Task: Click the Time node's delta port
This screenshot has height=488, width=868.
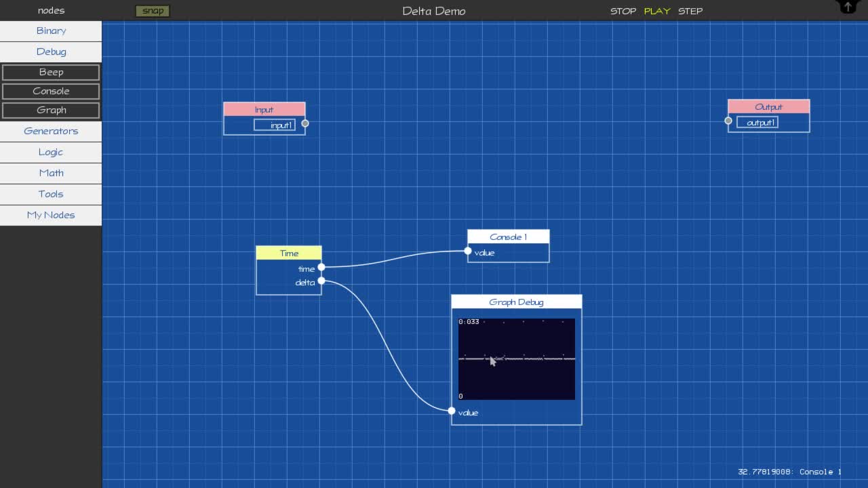Action: (321, 281)
